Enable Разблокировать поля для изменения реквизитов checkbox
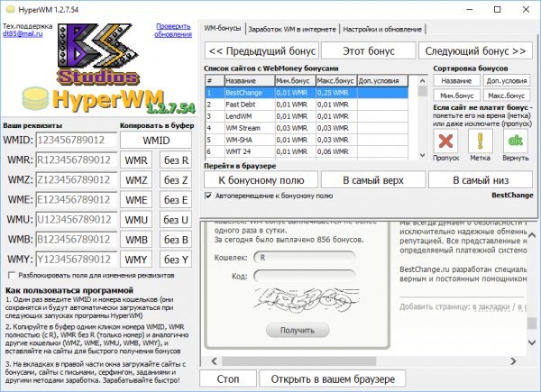The image size is (541, 392). (12, 275)
